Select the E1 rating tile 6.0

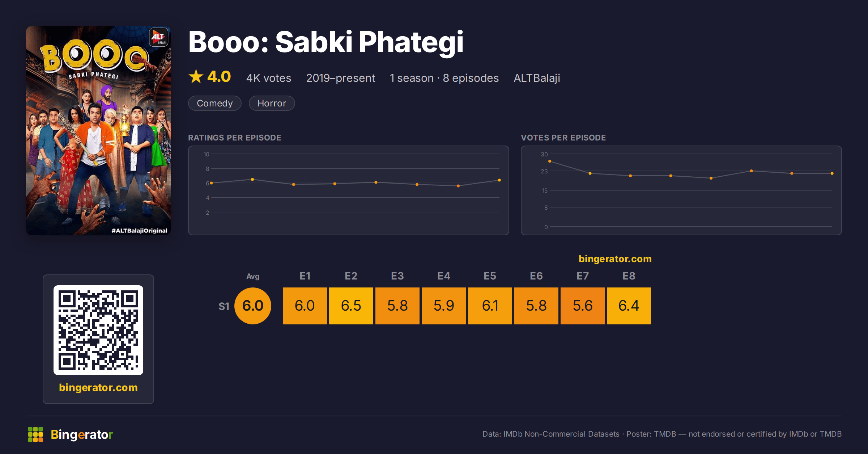[x=305, y=306]
